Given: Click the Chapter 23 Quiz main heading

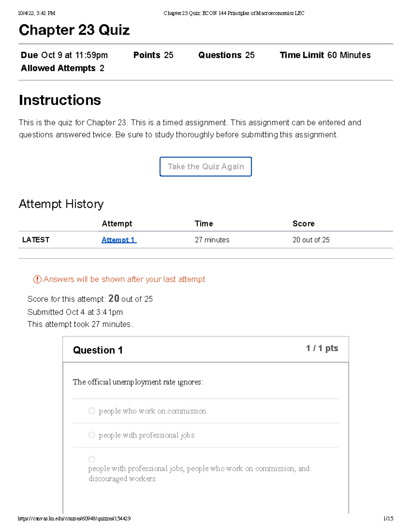Looking at the screenshot, I should [x=74, y=30].
